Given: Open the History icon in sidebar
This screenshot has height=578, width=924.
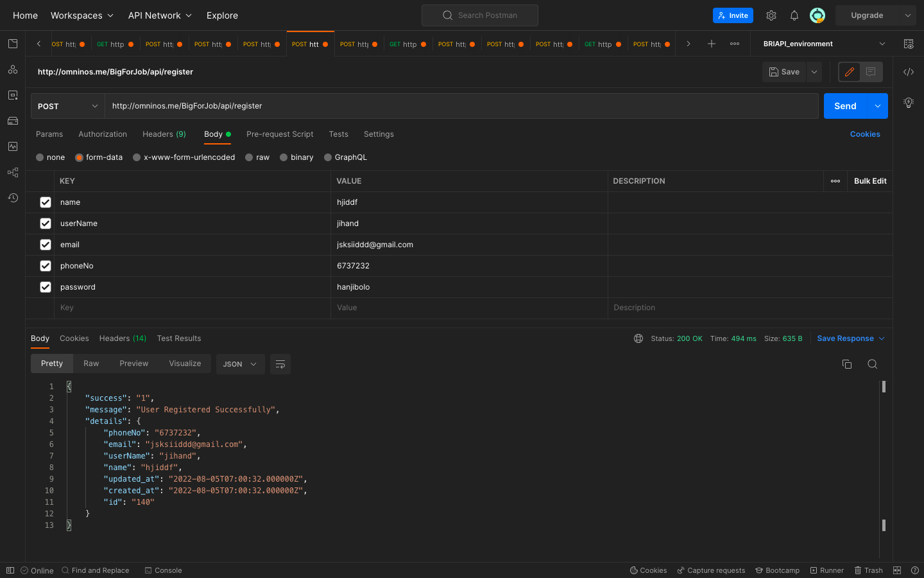Looking at the screenshot, I should pyautogui.click(x=13, y=198).
